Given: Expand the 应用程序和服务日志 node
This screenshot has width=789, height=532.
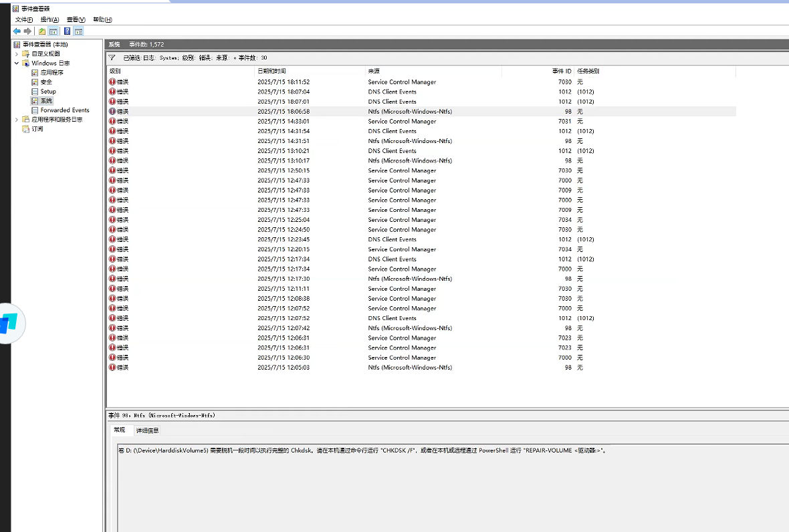Looking at the screenshot, I should click(17, 120).
